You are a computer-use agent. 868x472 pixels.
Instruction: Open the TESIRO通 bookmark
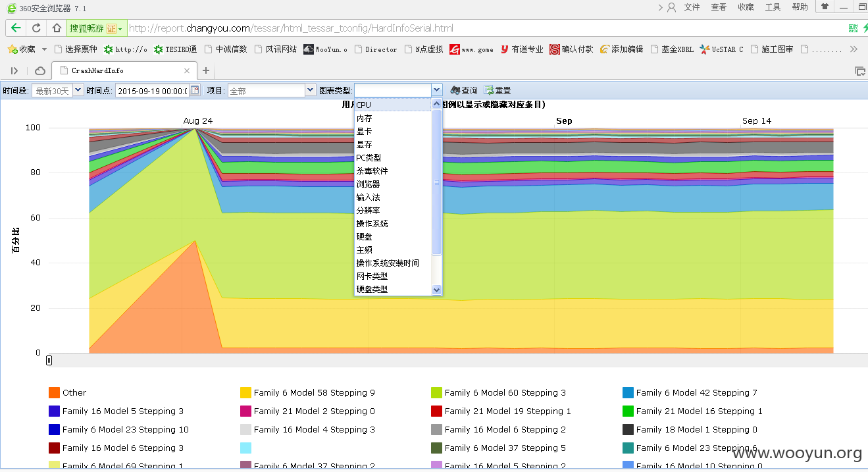175,49
